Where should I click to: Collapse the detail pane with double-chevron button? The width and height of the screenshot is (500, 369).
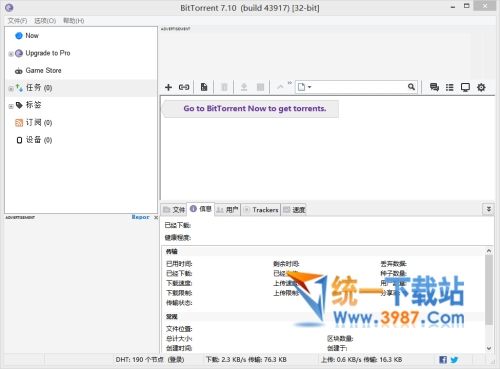coord(488,209)
